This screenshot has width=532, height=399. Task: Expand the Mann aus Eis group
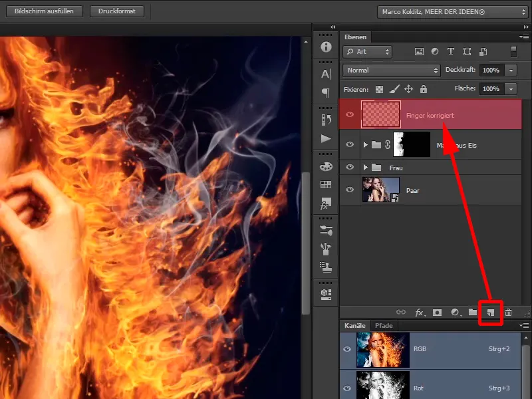click(x=365, y=145)
